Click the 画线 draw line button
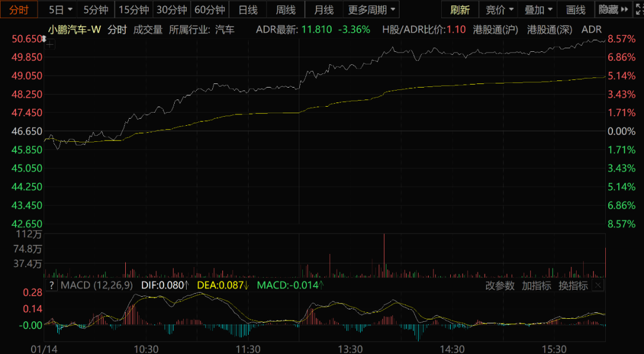The width and height of the screenshot is (644, 354). coord(576,10)
